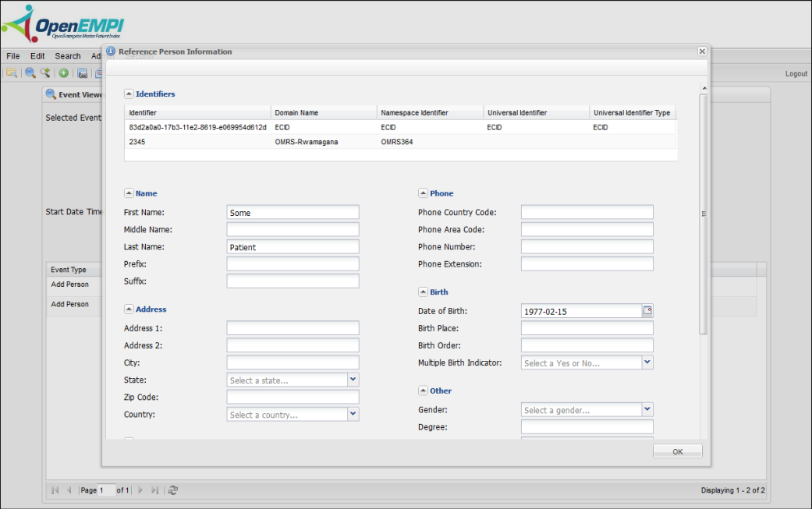
Task: Click the Phone Extension field
Action: 587,263
